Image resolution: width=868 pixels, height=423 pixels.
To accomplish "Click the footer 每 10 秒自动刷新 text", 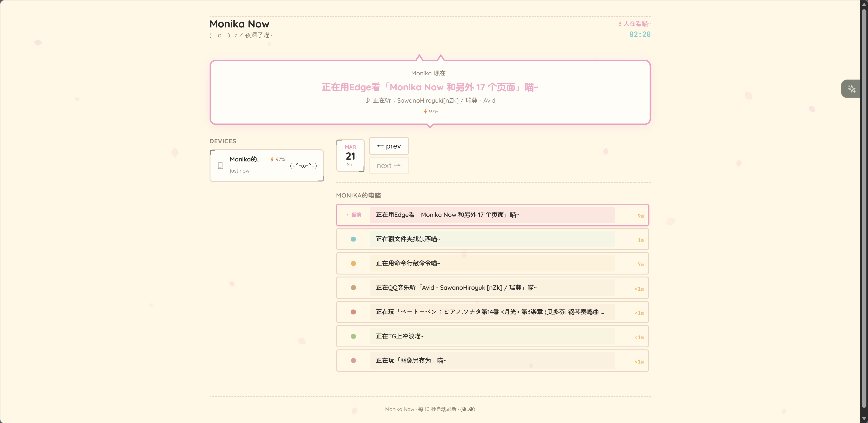I will pos(437,409).
